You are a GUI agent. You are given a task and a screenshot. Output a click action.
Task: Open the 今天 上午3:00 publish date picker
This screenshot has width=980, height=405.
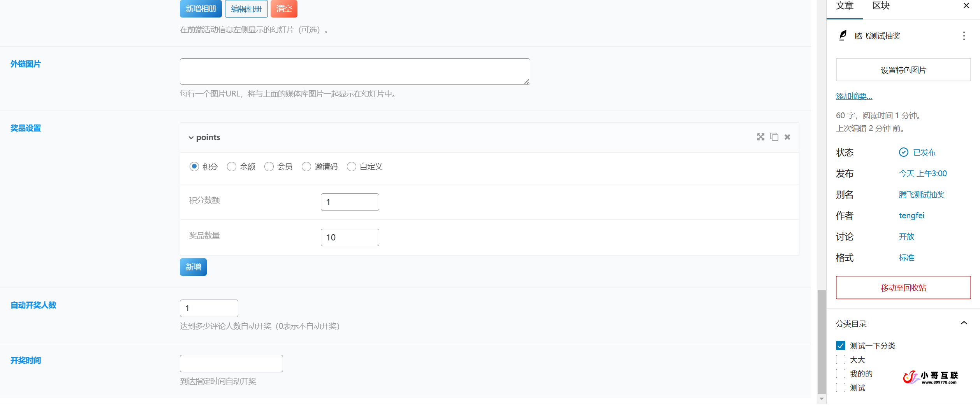[922, 174]
